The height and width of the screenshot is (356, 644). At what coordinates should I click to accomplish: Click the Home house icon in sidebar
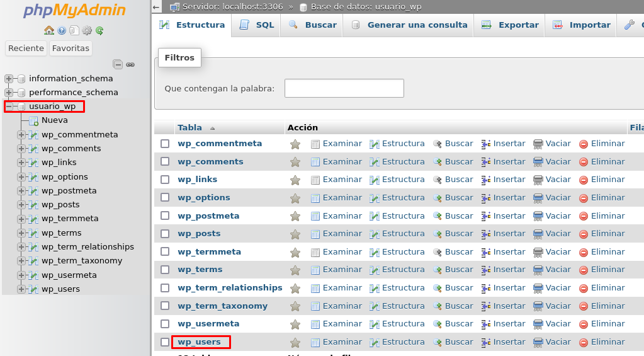click(49, 30)
